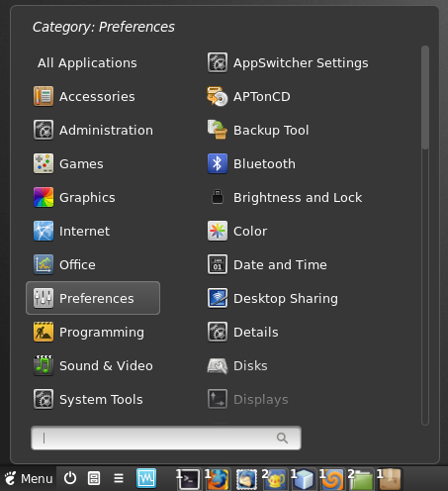Open Firefox from the taskbar
Image resolution: width=448 pixels, height=491 pixels.
218,479
